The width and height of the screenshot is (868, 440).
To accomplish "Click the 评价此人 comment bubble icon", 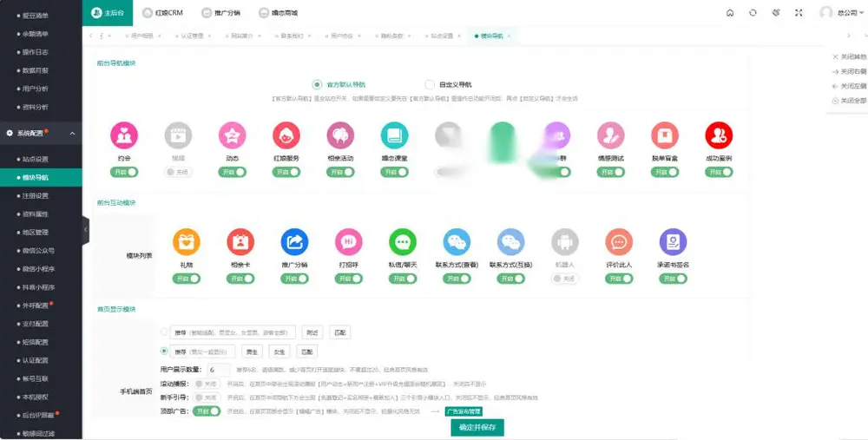I will (619, 242).
